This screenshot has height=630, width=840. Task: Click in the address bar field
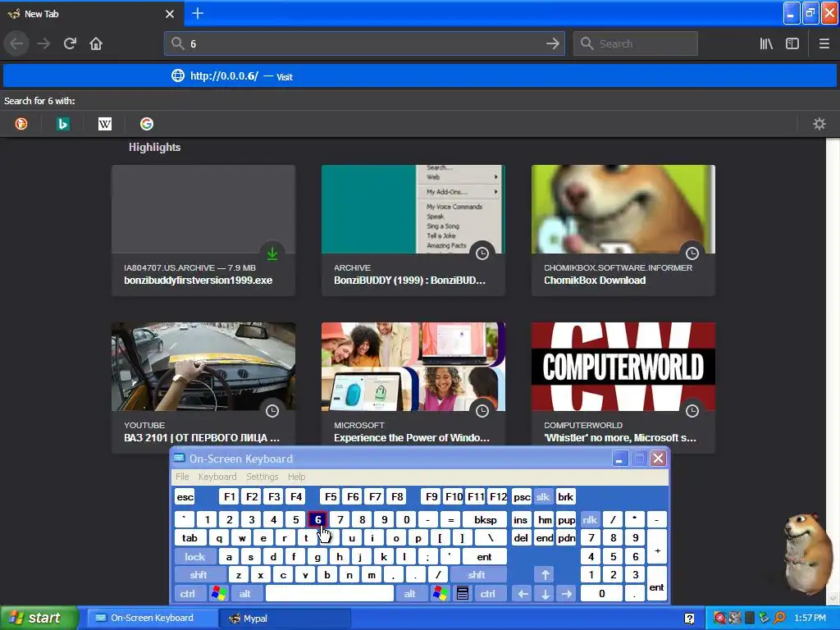(364, 43)
